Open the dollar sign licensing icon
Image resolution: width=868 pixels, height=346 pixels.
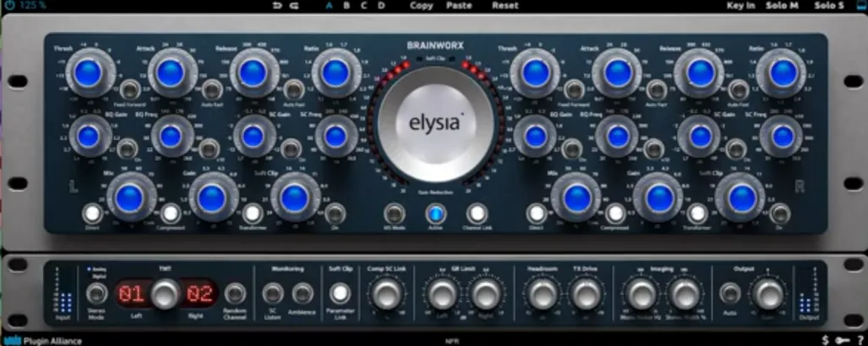coord(826,340)
